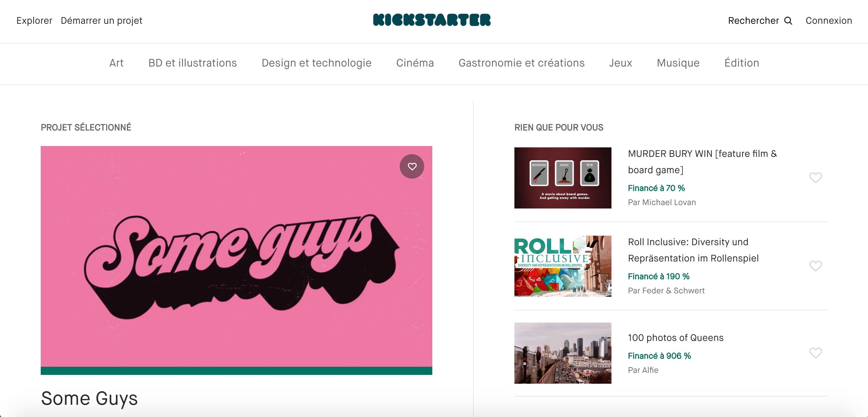Click 'Financé à 906 %' text
868x417 pixels.
click(659, 356)
